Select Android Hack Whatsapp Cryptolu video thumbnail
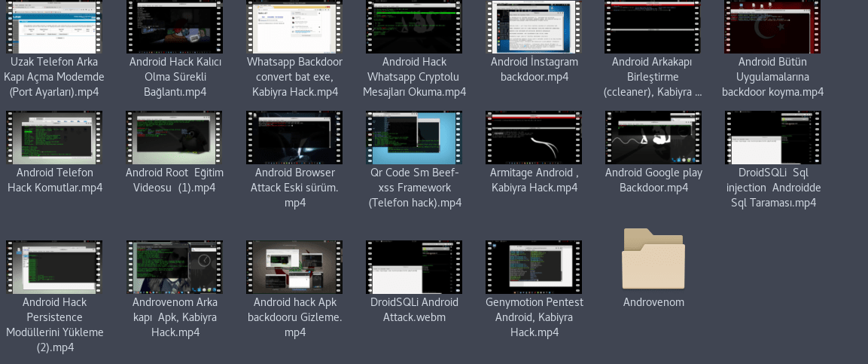 click(x=414, y=26)
